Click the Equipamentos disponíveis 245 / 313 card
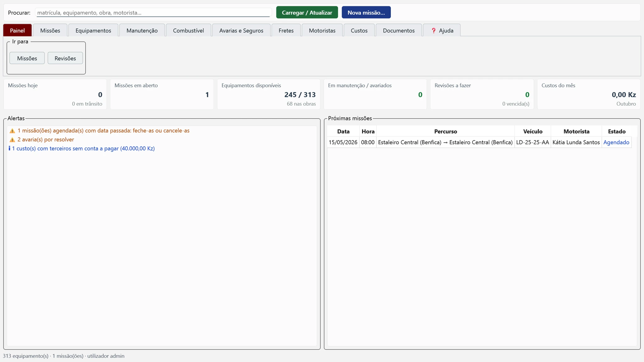This screenshot has height=362, width=644. [269, 94]
